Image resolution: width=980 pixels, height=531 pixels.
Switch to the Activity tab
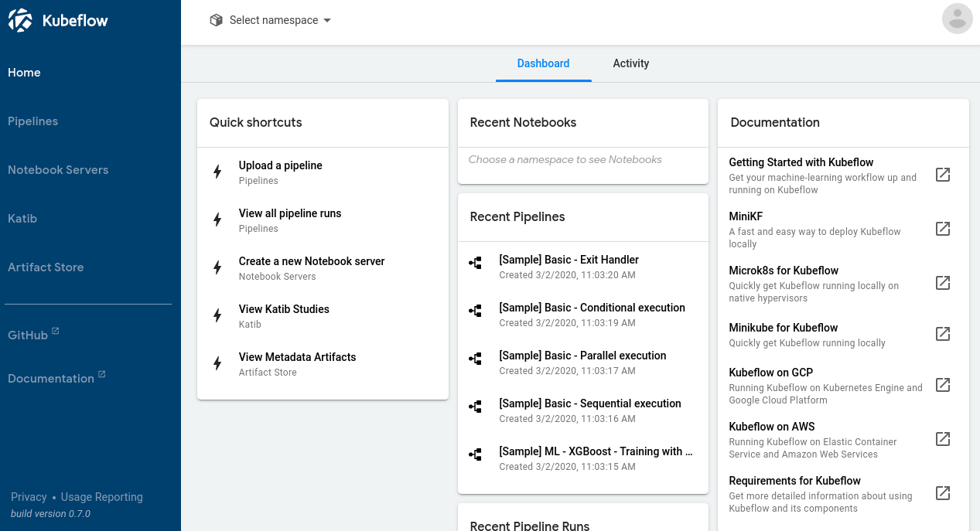(630, 63)
